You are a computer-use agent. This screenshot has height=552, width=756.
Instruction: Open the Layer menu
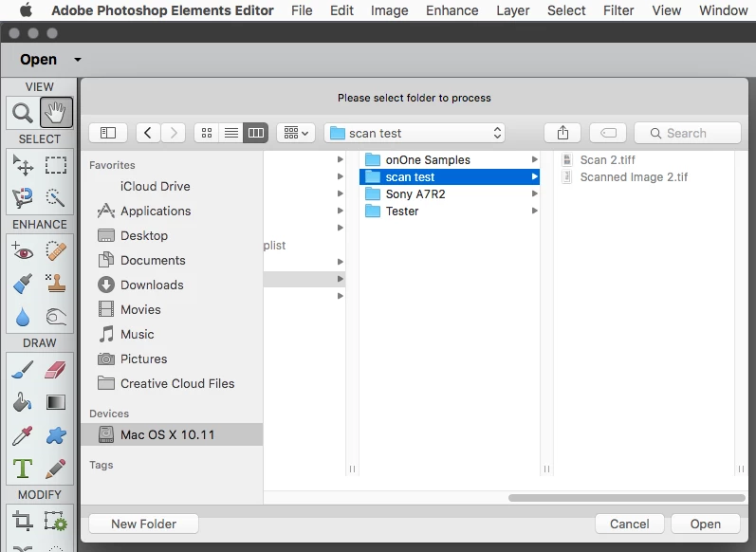513,10
